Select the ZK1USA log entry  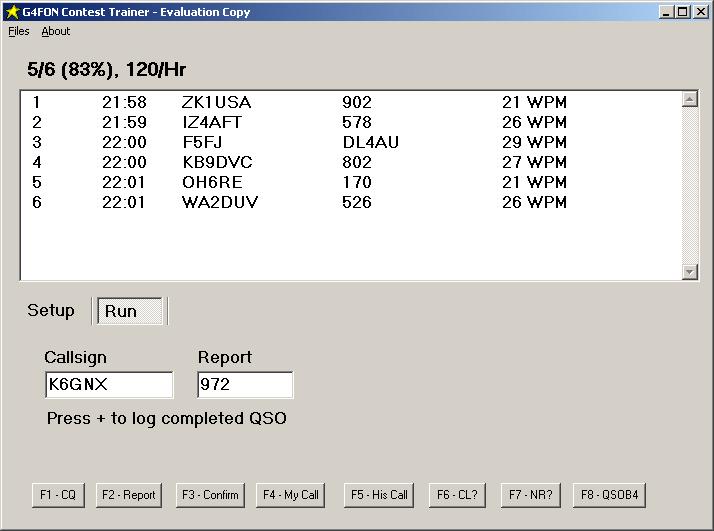pyautogui.click(x=217, y=102)
